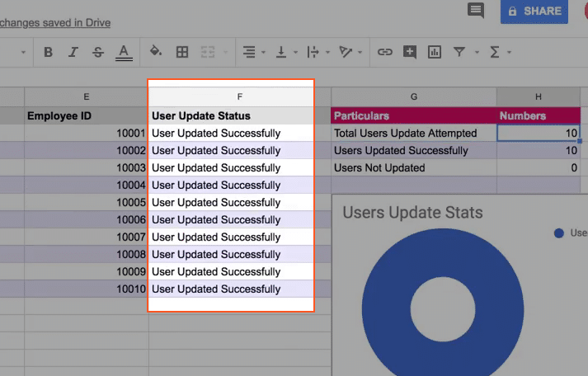The height and width of the screenshot is (376, 588).
Task: Click the Numbers header cell
Action: [x=539, y=115]
